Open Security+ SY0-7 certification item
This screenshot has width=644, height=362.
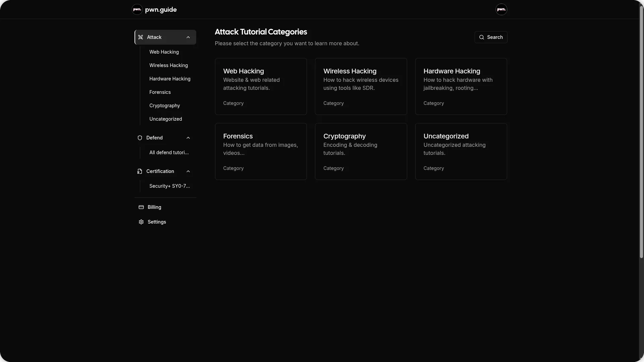(x=169, y=186)
